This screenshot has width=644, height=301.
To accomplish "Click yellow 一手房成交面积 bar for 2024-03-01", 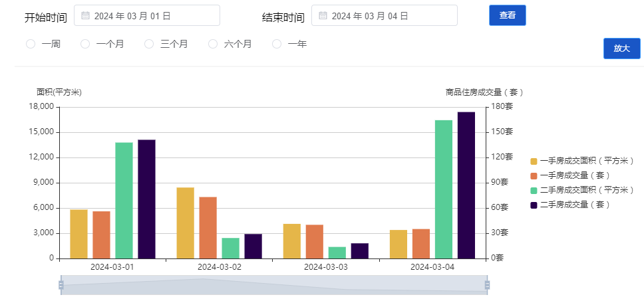I will point(79,234).
